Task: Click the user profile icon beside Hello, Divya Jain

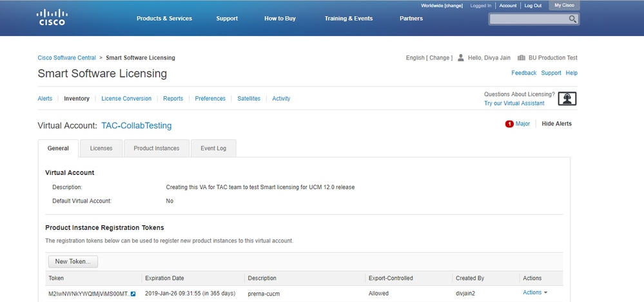Action: (461, 57)
